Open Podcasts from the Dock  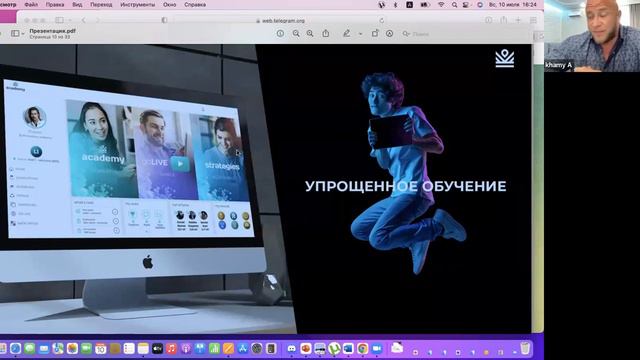[186, 349]
